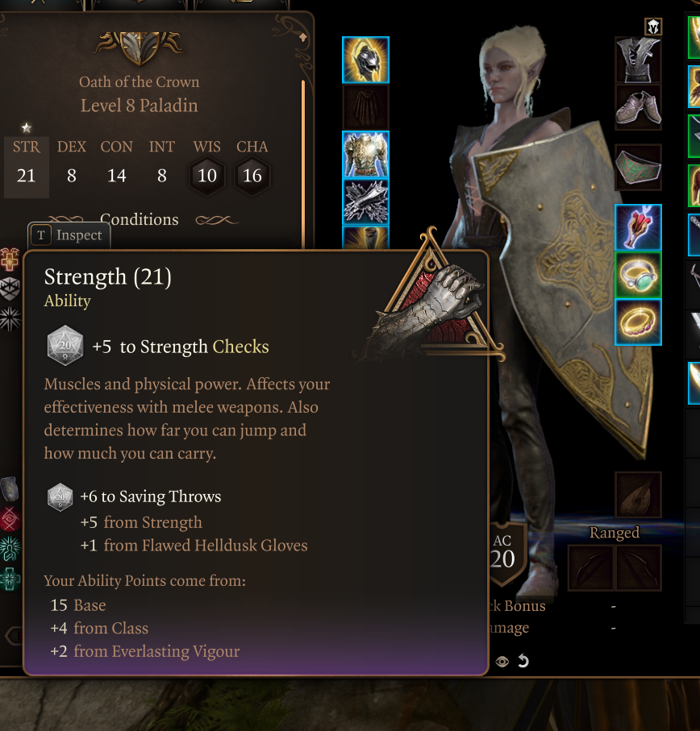
Task: Select the equipped helmet slot
Action: click(365, 60)
